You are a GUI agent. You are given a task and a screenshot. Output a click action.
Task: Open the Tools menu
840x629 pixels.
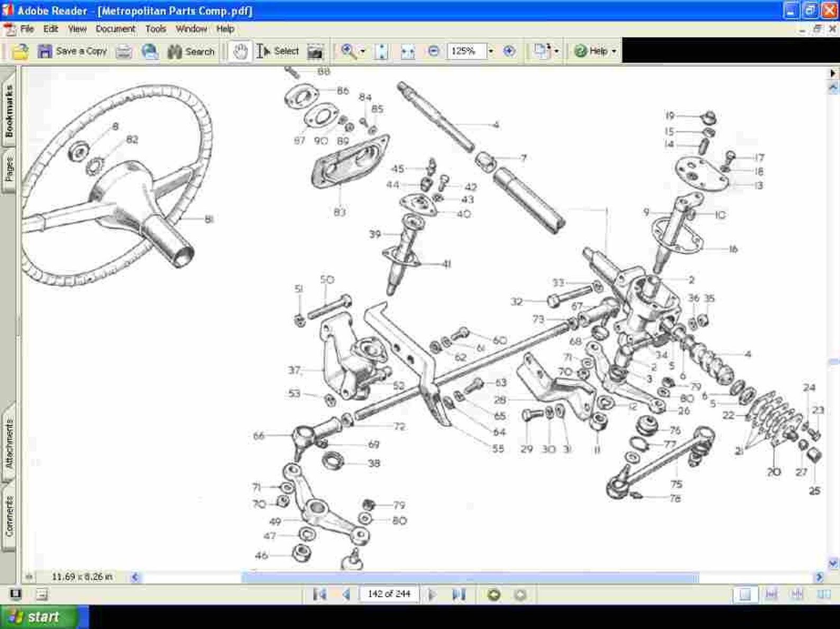[x=156, y=29]
